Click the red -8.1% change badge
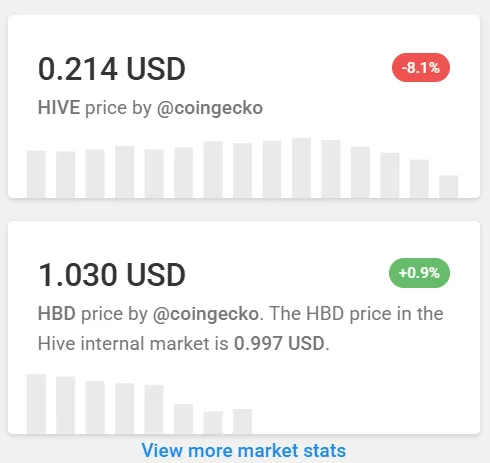Screen dimensions: 490x463 421,68
